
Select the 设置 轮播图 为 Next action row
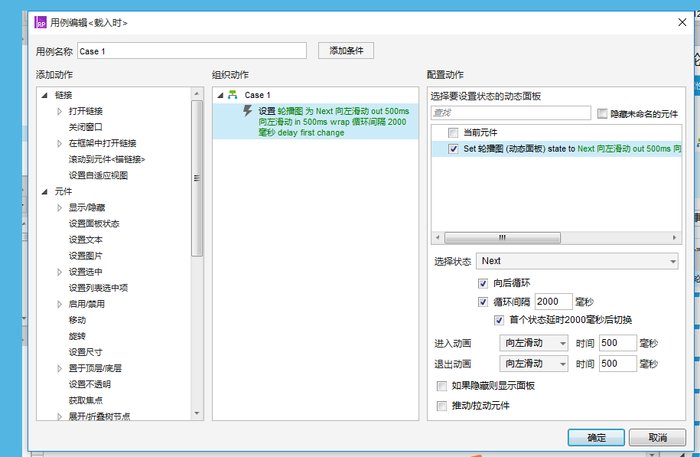316,121
